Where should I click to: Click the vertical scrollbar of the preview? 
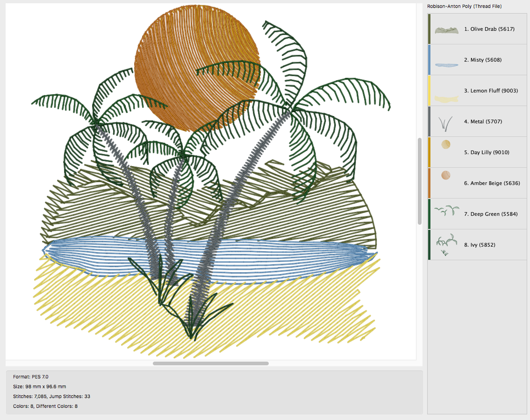pos(420,181)
